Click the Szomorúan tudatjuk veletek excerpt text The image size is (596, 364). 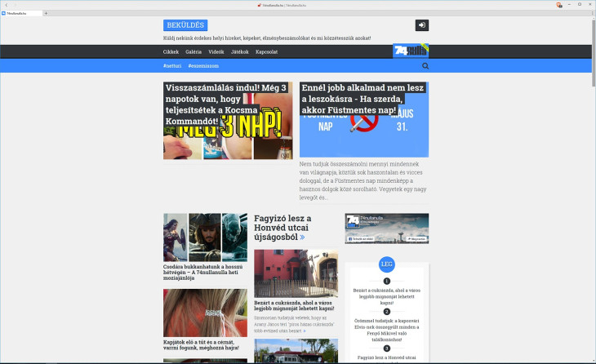294,324
